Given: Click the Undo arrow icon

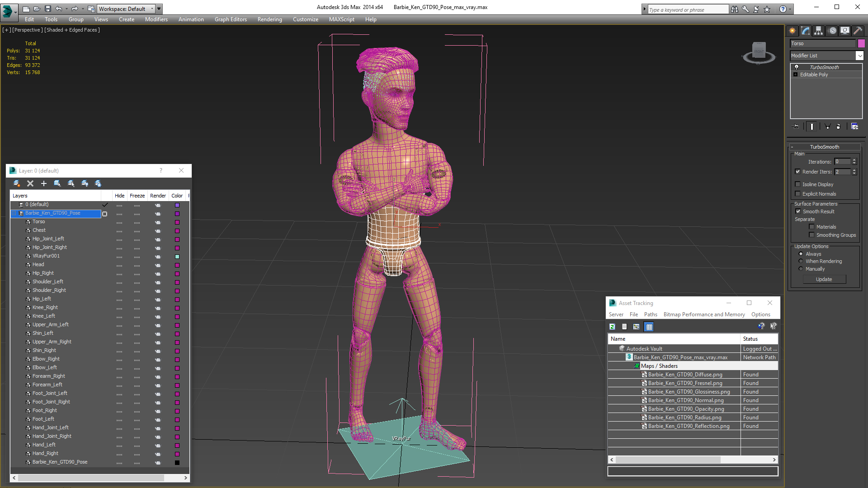Looking at the screenshot, I should click(58, 9).
